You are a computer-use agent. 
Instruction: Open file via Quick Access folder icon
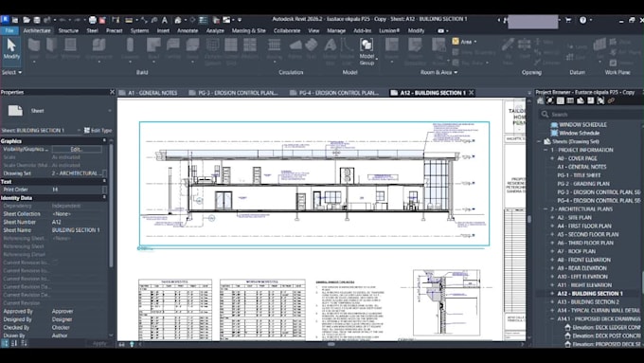click(x=27, y=20)
